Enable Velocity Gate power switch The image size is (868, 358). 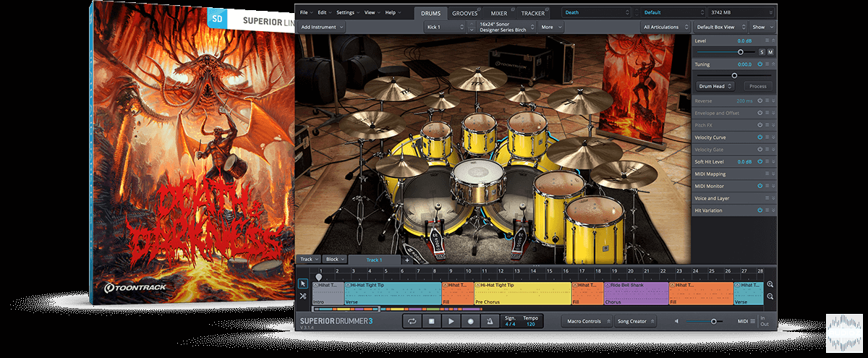[x=760, y=149]
